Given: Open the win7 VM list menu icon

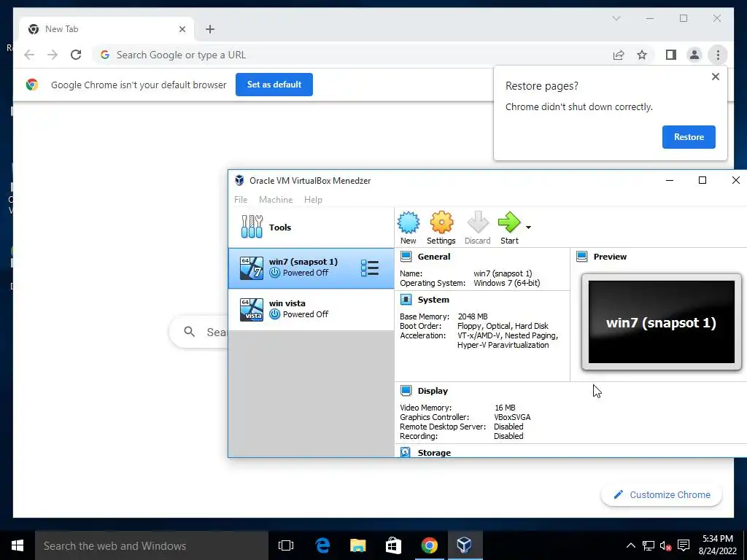Looking at the screenshot, I should [370, 268].
